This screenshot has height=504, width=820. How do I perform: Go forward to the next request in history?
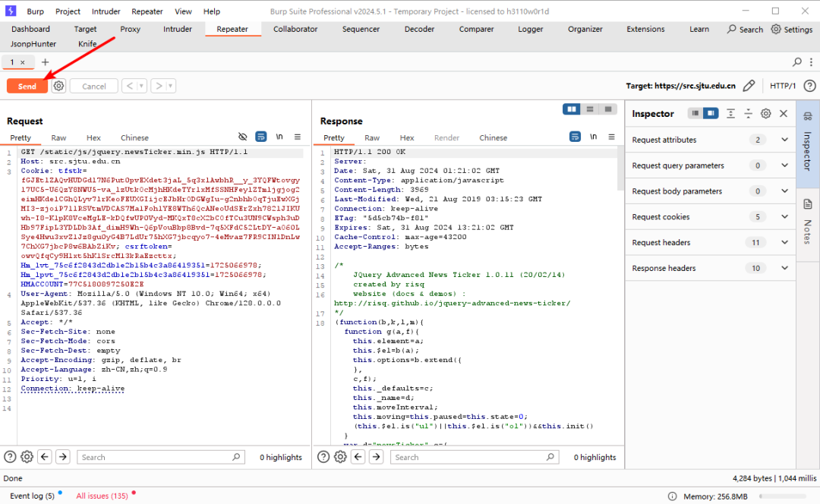[x=159, y=86]
